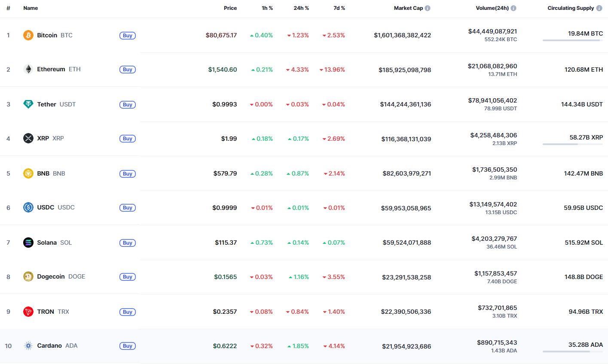The height and width of the screenshot is (364, 608).
Task: Click the Cardano logo icon
Action: click(x=28, y=346)
